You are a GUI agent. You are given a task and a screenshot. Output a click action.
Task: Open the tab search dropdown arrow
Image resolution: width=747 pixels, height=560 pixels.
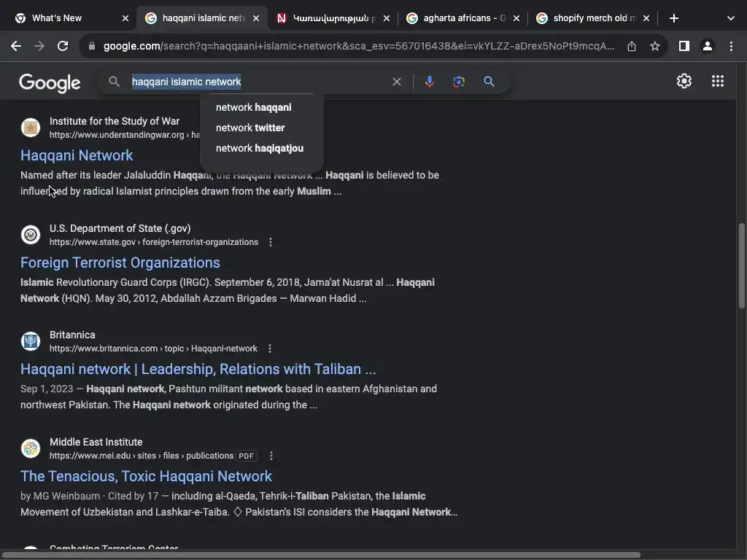[x=731, y=18]
